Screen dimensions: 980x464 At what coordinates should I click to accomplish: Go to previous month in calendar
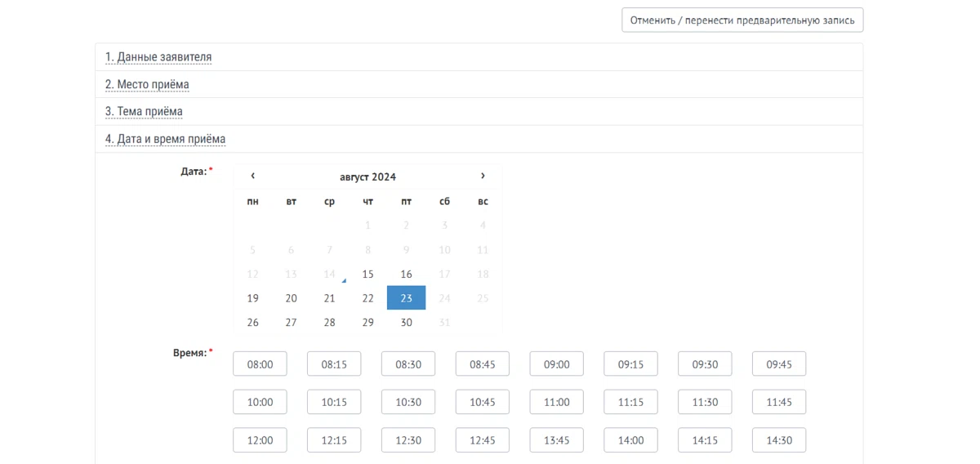252,176
